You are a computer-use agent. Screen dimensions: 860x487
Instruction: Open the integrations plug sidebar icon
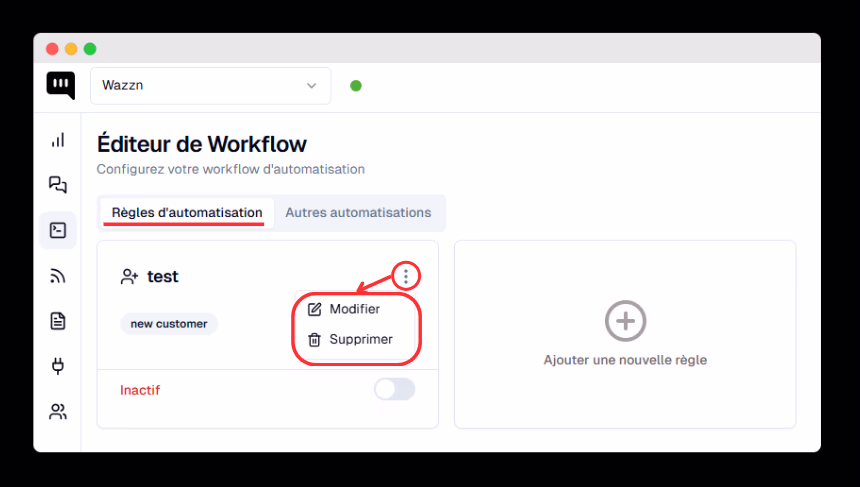(58, 366)
